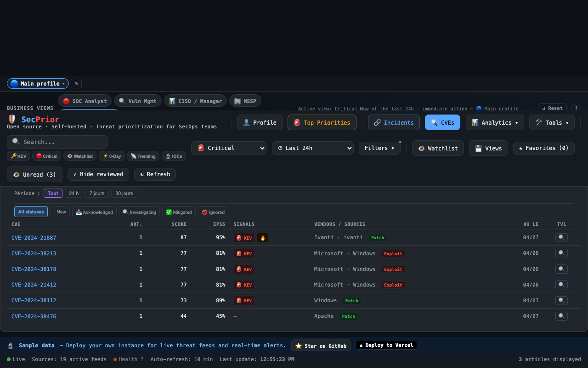Click the fire signal icon on CVE-2024-21887
This screenshot has width=588, height=368.
(x=262, y=237)
